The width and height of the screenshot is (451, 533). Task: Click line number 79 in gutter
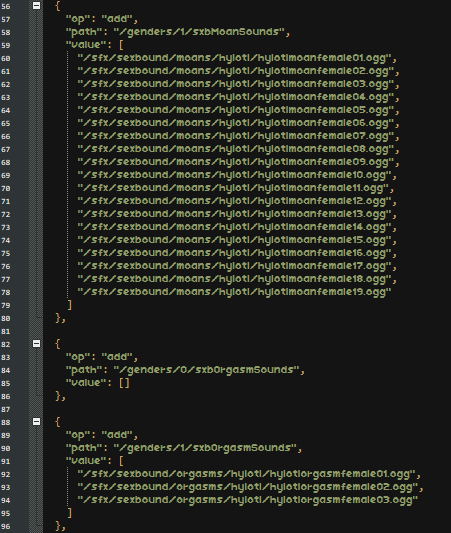pyautogui.click(x=6, y=306)
